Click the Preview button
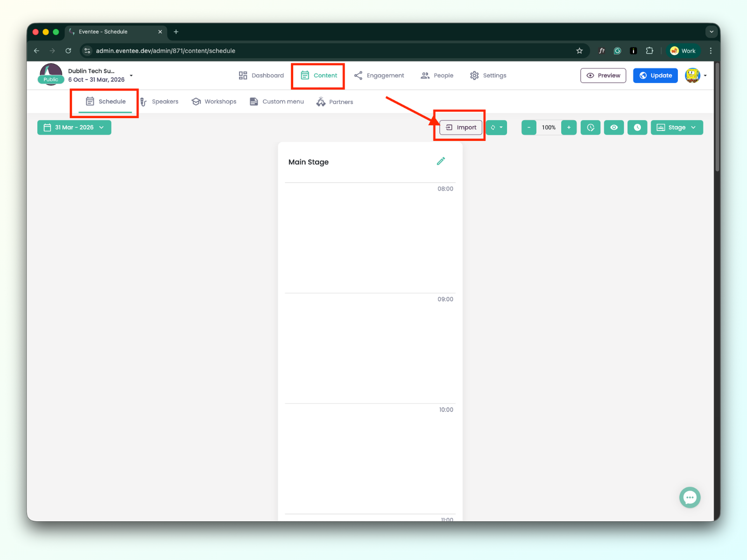This screenshot has height=560, width=747. (x=603, y=76)
